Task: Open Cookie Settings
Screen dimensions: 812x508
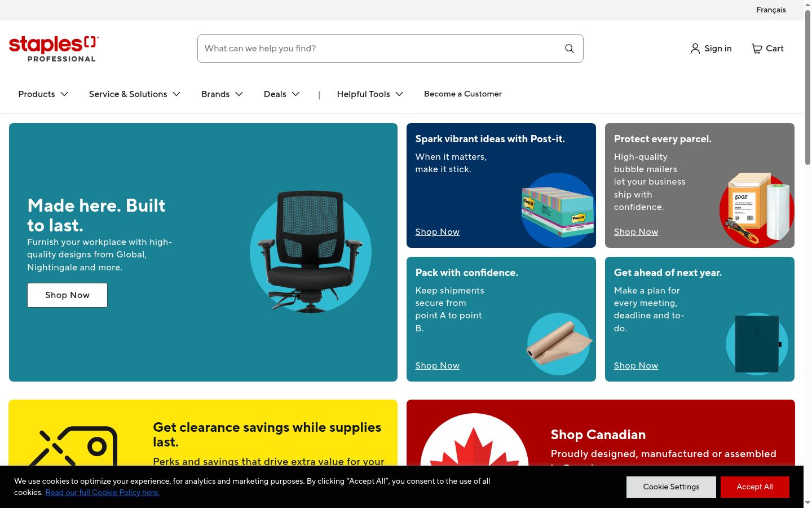Action: coord(671,487)
